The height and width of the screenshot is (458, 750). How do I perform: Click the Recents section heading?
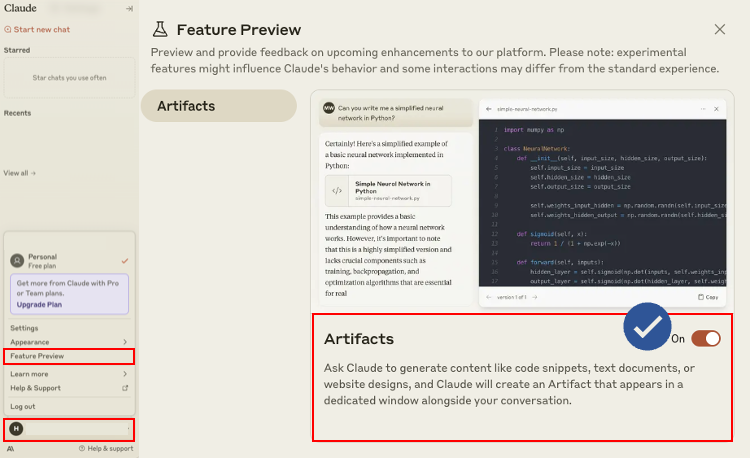17,113
